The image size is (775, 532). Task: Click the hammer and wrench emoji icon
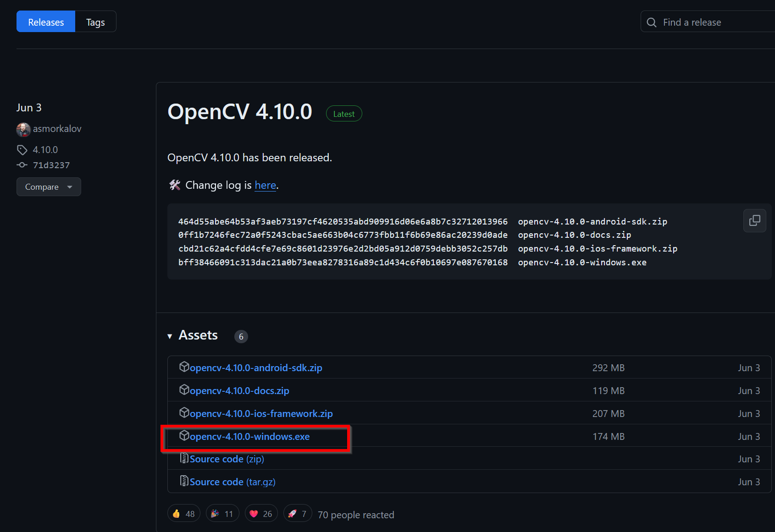click(x=175, y=185)
